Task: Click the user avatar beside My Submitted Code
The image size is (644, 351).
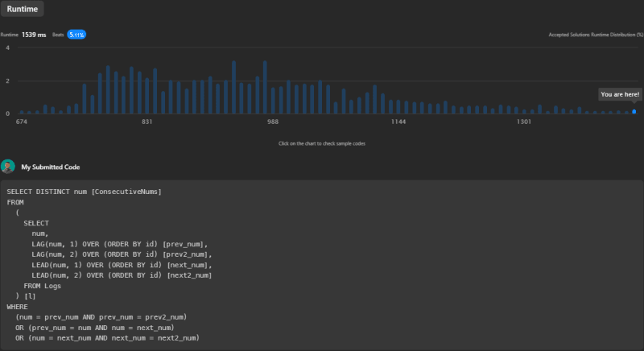Action: 8,167
